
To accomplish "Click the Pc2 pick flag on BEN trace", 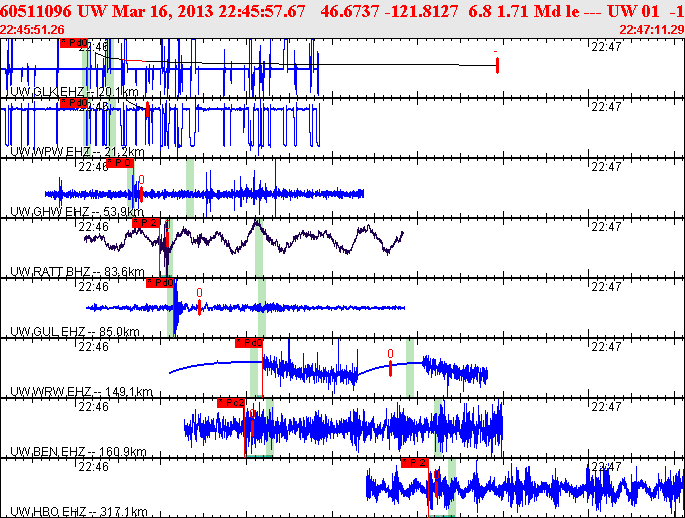I will (231, 403).
